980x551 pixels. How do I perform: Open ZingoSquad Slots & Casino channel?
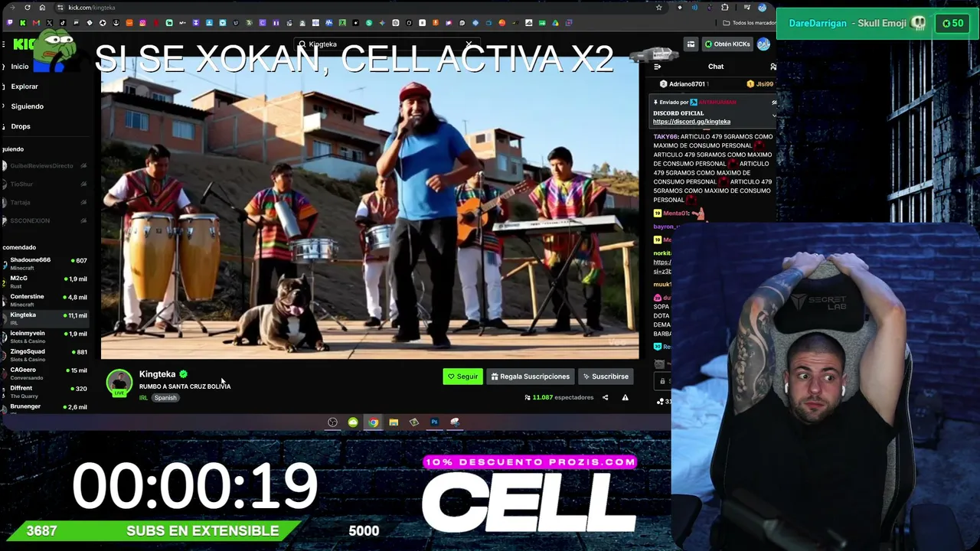tap(46, 355)
